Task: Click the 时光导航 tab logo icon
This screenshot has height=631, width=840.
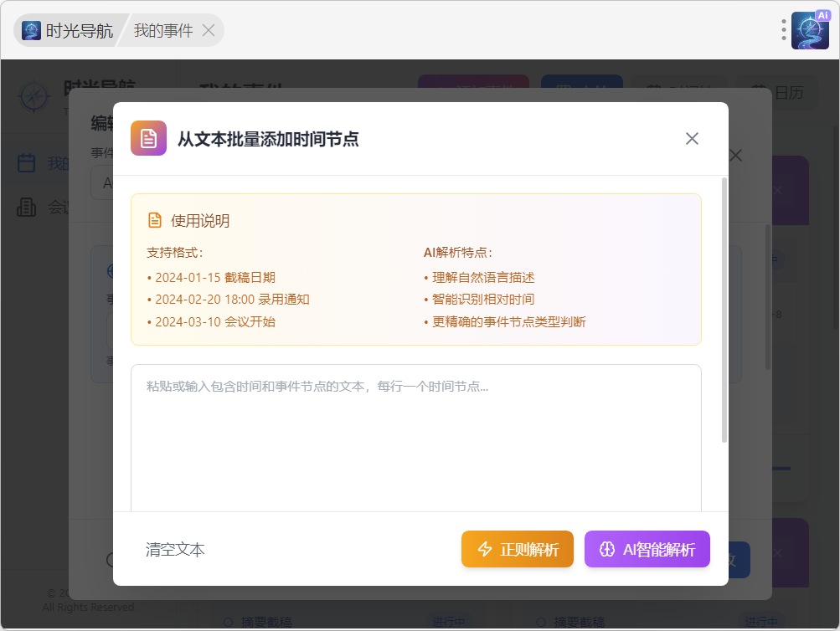Action: click(32, 31)
